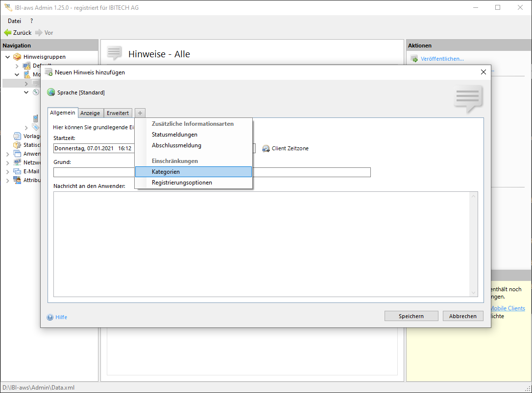
Task: Click the green Zurück back arrow
Action: [7, 33]
